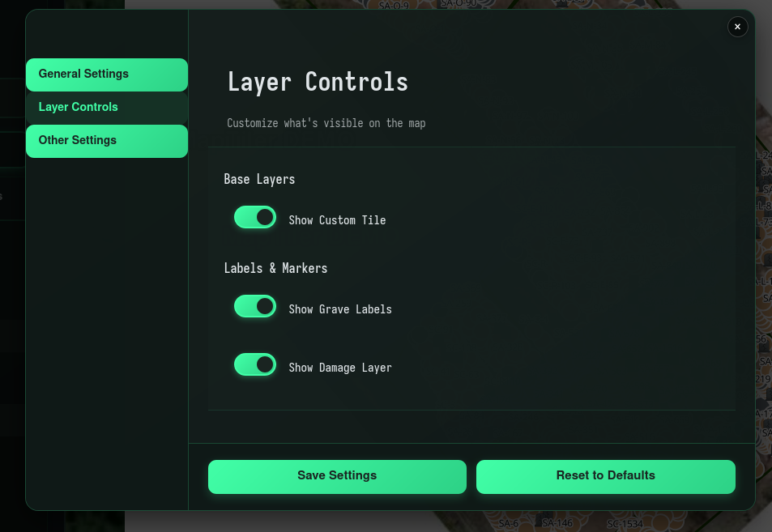Click the Layer Controls title

(x=318, y=82)
